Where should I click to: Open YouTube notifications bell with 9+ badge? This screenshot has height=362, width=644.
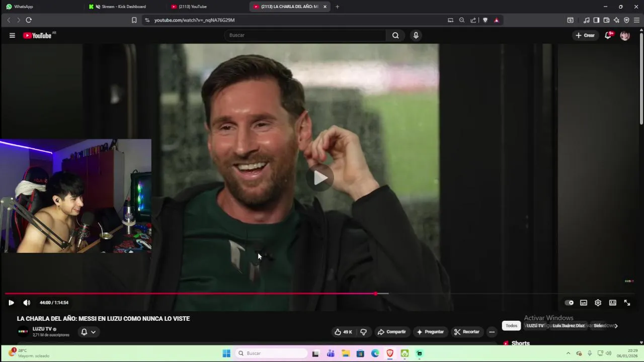point(608,35)
